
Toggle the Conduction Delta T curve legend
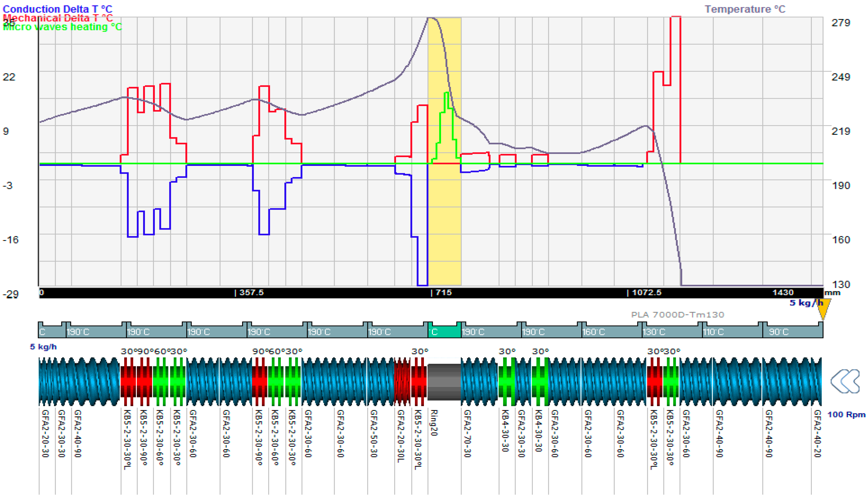click(x=58, y=9)
